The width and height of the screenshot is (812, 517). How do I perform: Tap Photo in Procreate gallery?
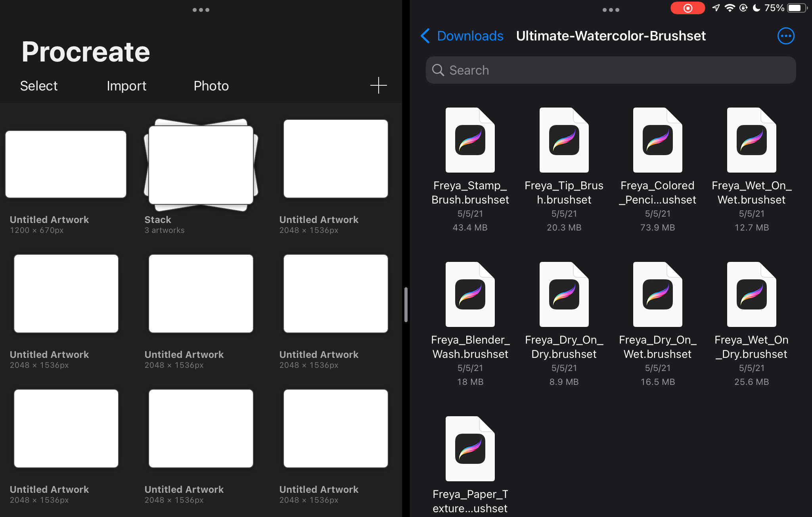211,86
